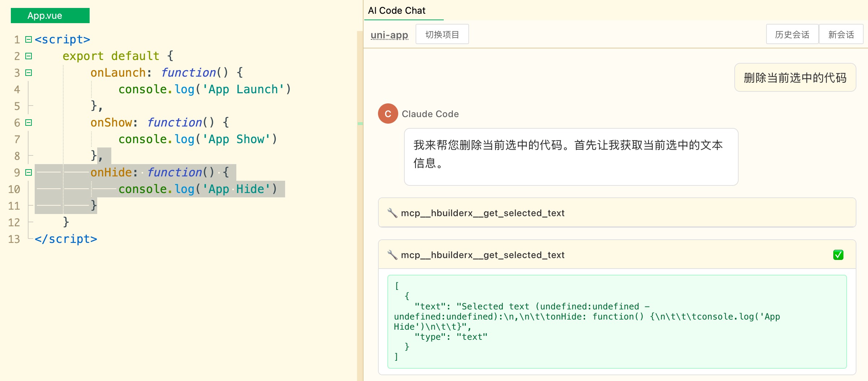This screenshot has width=868, height=381.
Task: Fold the onShow function on line 6
Action: click(29, 123)
